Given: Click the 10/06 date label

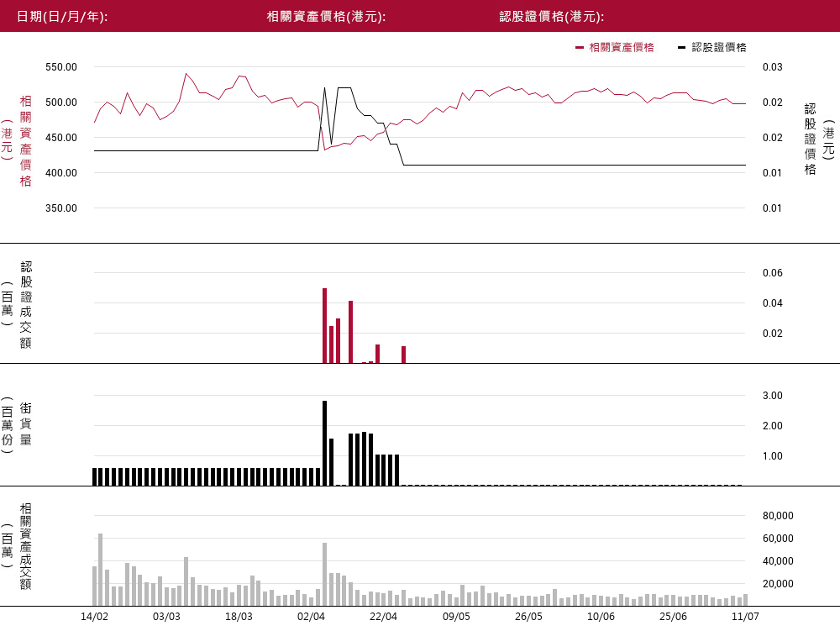Looking at the screenshot, I should [x=601, y=616].
